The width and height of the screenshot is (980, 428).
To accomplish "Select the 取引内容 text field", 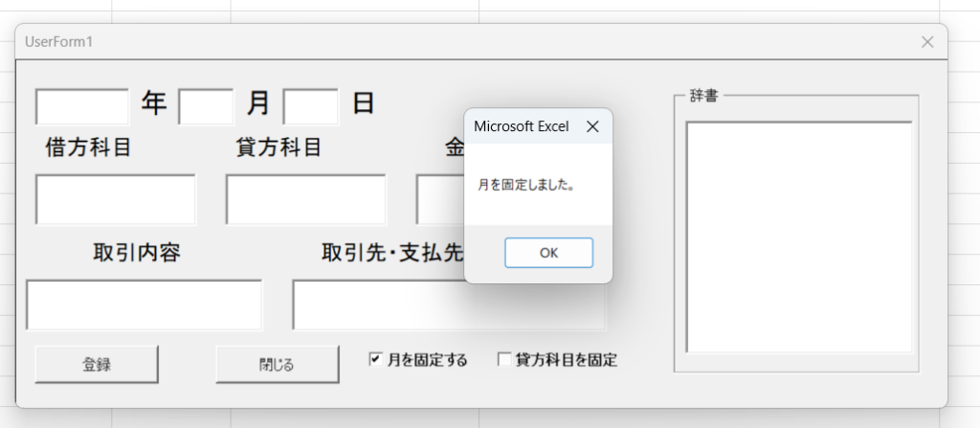I will click(144, 304).
